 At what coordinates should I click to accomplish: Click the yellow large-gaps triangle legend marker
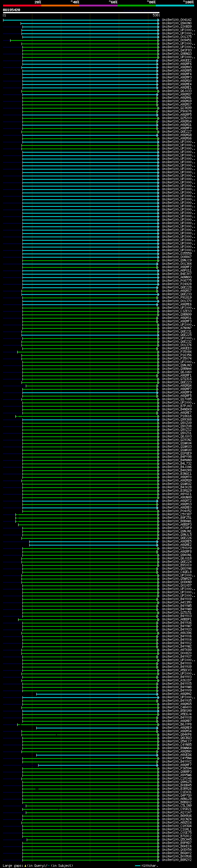(x=25, y=865)
